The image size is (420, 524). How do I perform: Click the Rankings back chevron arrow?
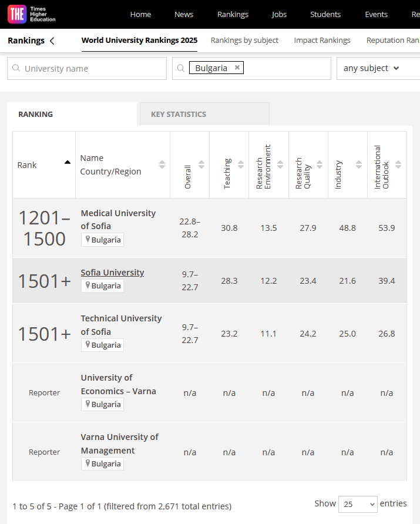pos(52,41)
